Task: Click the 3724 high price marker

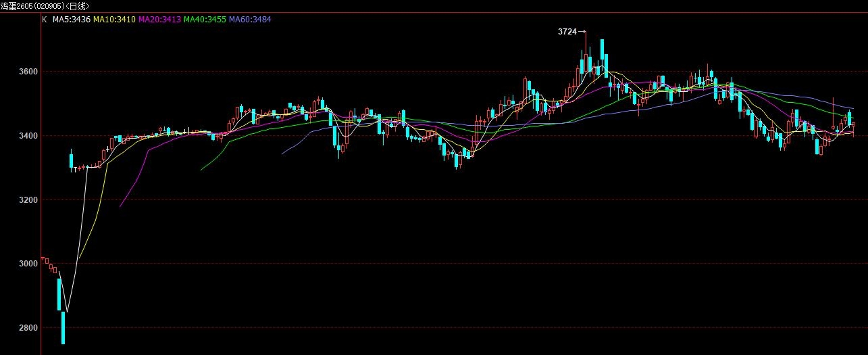Action: [x=567, y=32]
